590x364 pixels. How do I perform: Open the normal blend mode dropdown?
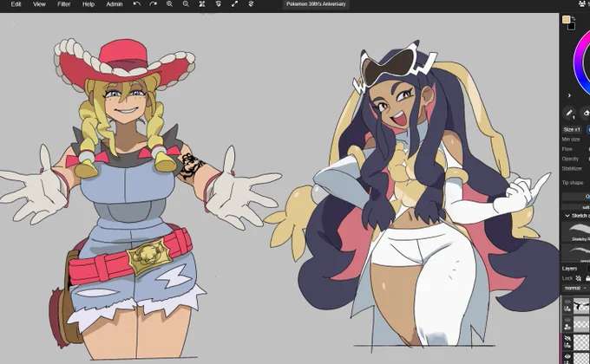pyautogui.click(x=576, y=288)
